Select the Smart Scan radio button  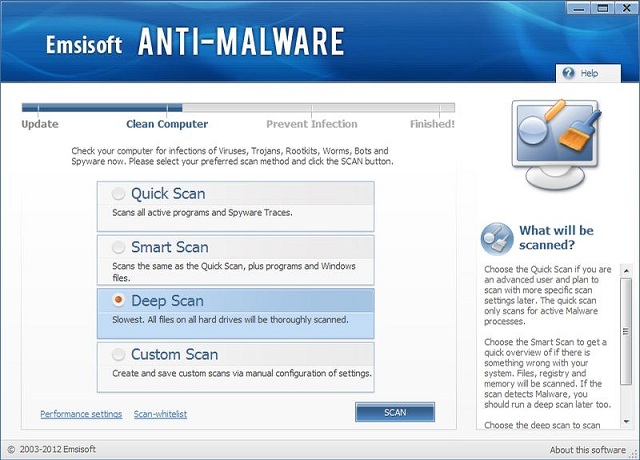click(118, 247)
